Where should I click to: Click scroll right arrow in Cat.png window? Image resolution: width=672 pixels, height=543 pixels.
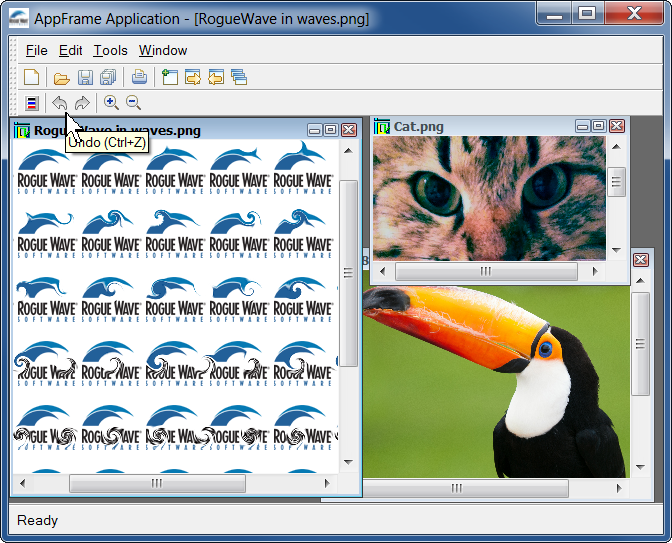point(595,271)
